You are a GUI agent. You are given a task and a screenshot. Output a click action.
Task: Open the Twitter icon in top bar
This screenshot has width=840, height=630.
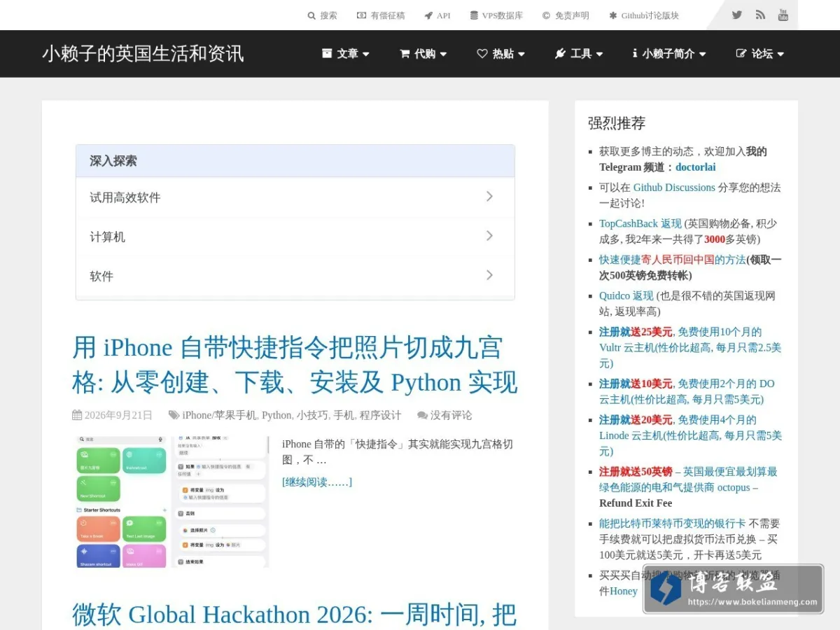coord(737,15)
